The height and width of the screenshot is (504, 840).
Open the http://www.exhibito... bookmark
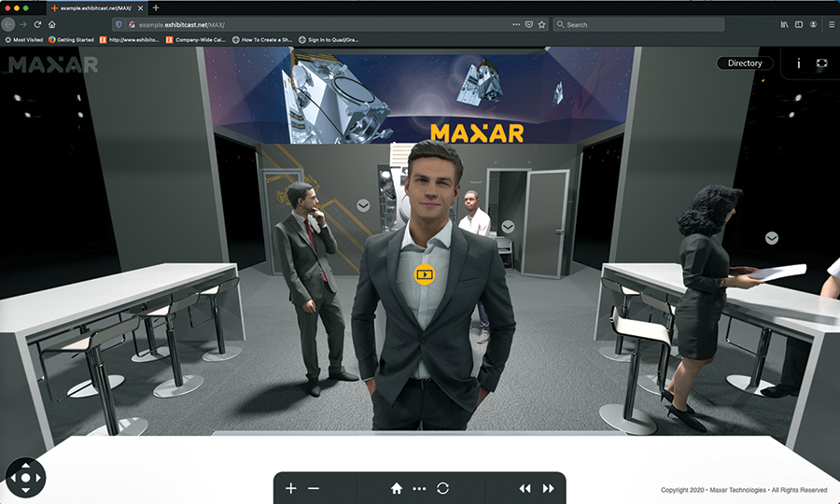[129, 39]
